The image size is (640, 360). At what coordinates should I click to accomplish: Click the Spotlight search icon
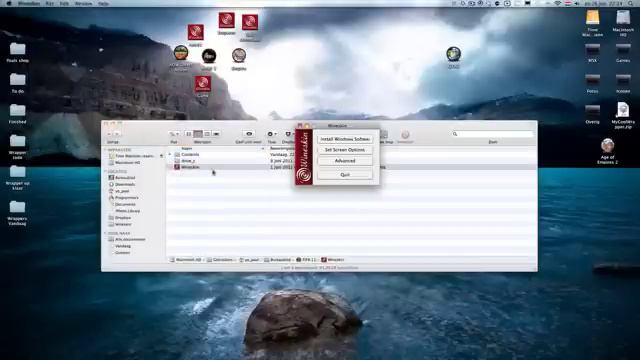coord(631,3)
